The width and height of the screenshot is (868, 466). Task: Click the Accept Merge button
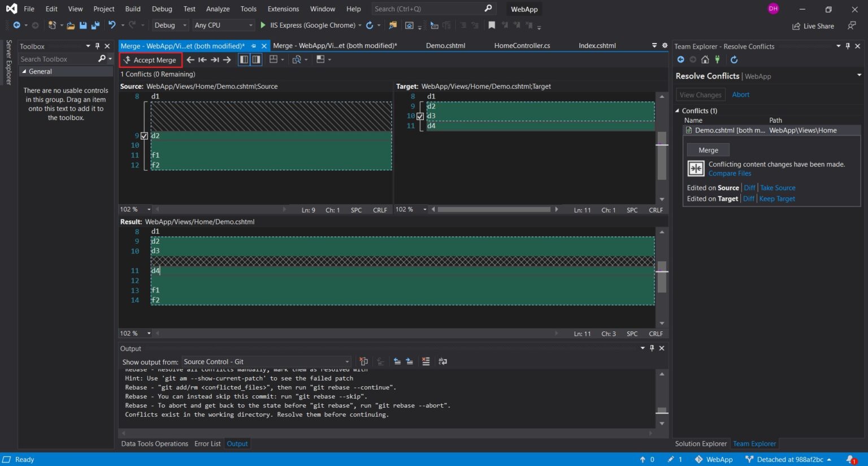(150, 59)
